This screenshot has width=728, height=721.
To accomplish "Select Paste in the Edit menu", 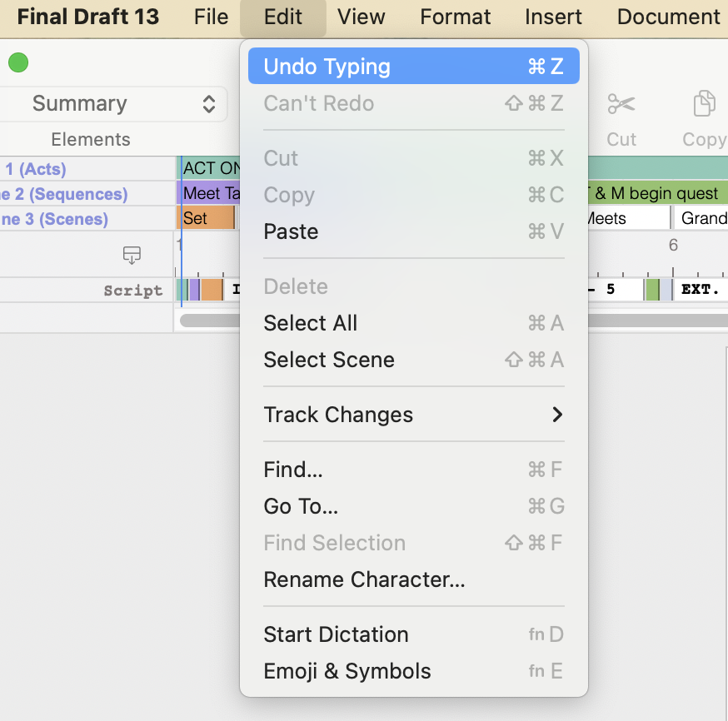I will (290, 231).
